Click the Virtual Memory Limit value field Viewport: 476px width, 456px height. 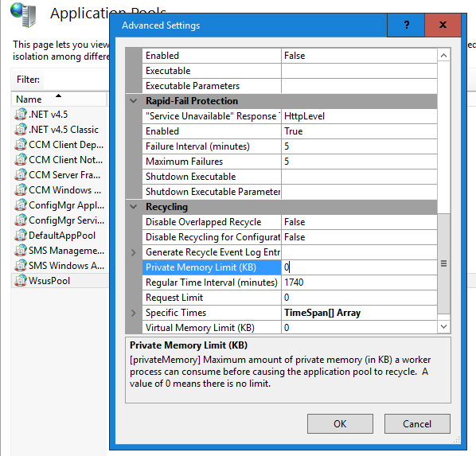pos(359,328)
